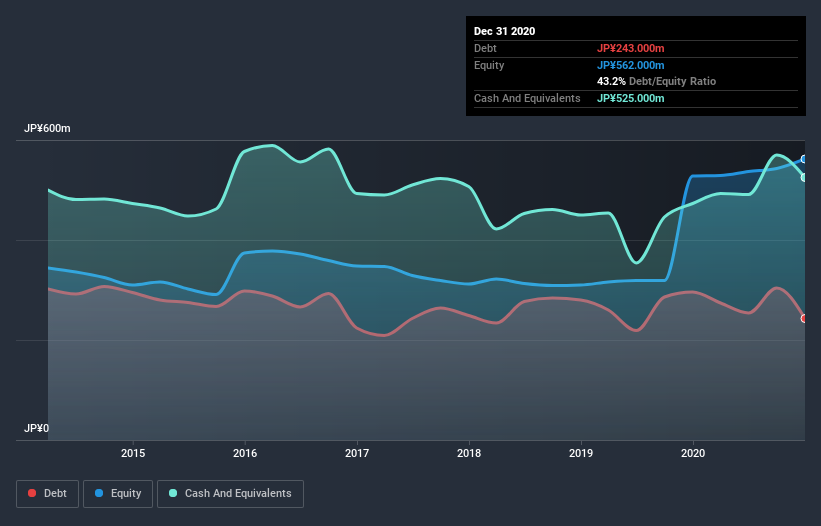Click the JP¥562.000m equity value
Viewport: 821px width, 526px height.
(630, 65)
